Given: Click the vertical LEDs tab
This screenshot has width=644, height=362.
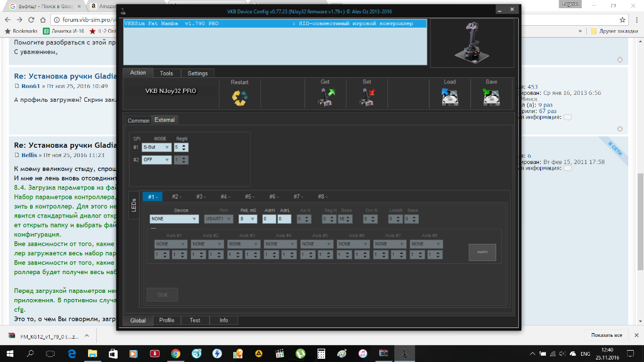Looking at the screenshot, I should click(x=134, y=206).
